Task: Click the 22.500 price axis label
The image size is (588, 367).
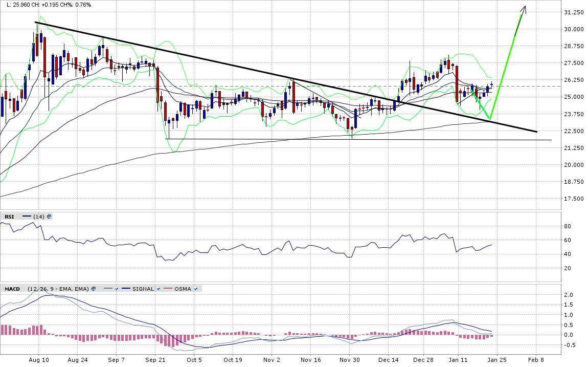Action: coord(574,131)
